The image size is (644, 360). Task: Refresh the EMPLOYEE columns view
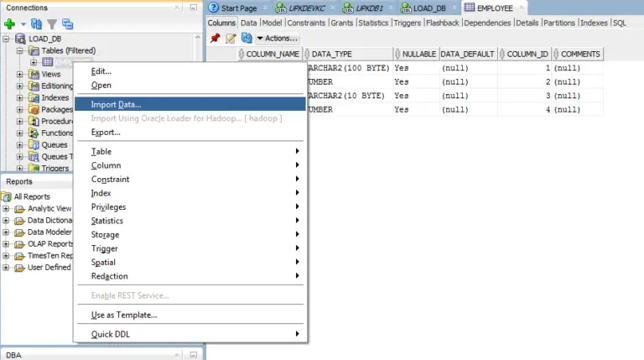coord(247,39)
